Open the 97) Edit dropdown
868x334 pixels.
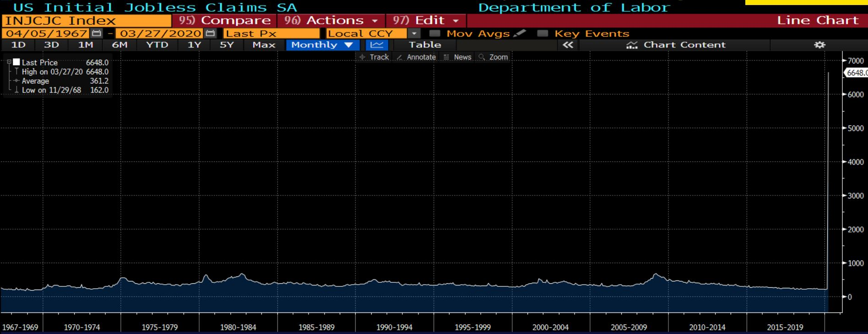tap(426, 21)
